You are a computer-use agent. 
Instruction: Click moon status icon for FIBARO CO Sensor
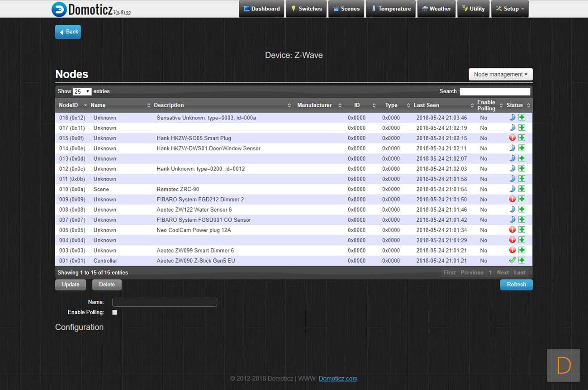(x=512, y=220)
